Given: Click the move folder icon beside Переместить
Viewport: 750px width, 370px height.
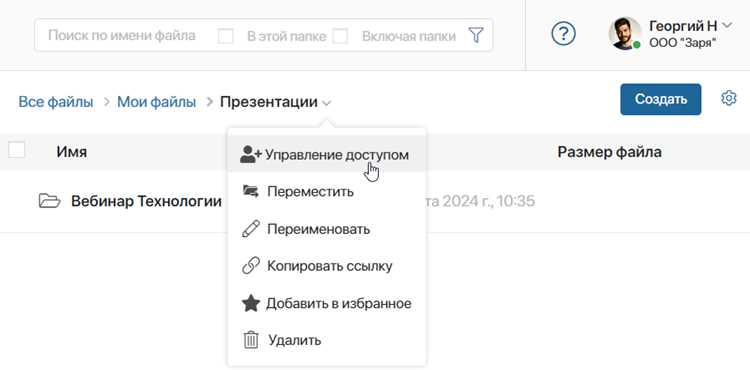Looking at the screenshot, I should point(251,191).
